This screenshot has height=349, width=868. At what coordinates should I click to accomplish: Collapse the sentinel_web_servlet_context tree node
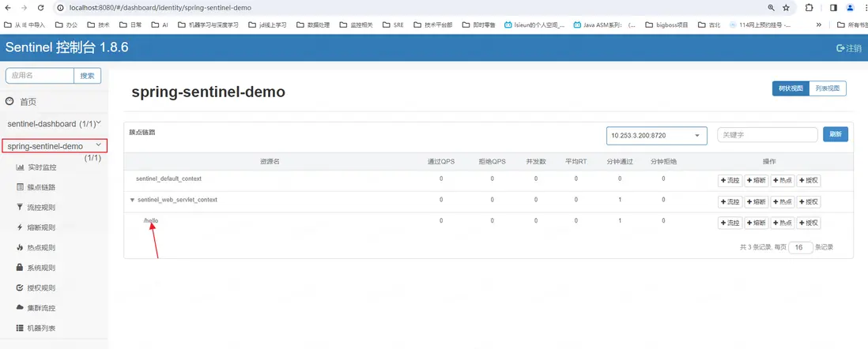click(132, 200)
